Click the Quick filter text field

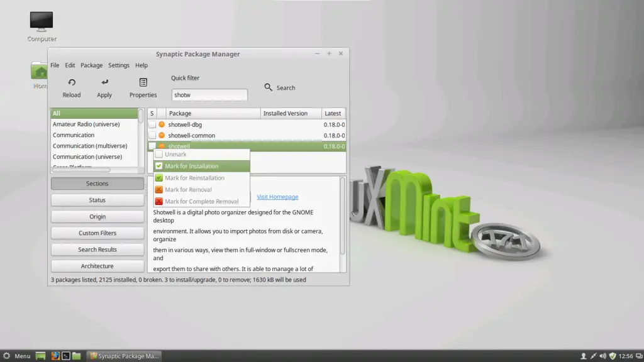click(x=209, y=95)
